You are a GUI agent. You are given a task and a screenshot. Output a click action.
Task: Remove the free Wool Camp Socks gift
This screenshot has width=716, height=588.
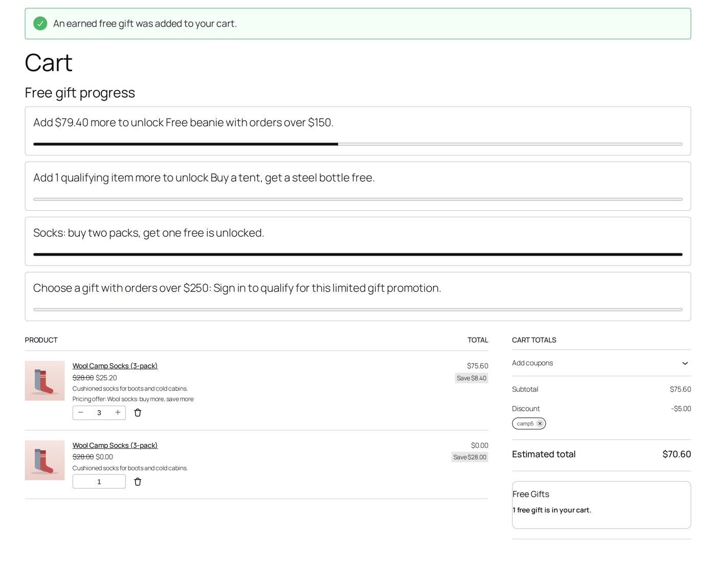click(138, 482)
